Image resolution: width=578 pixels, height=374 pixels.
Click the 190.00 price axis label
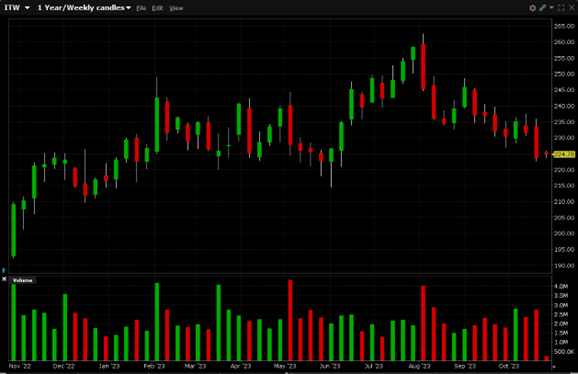point(564,265)
